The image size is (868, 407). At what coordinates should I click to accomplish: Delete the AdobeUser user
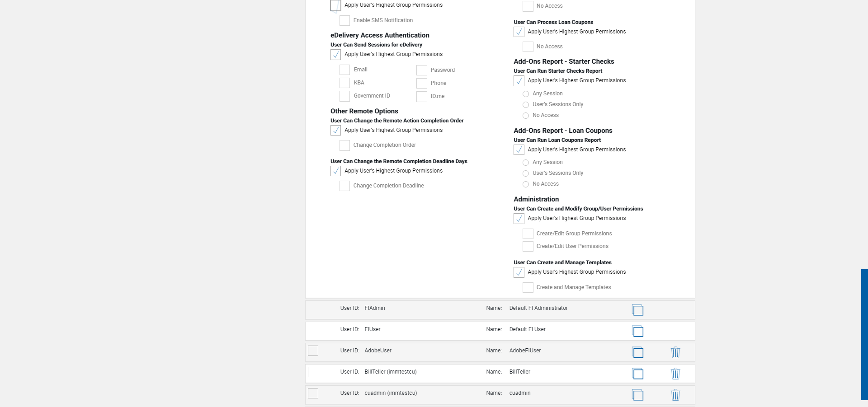click(675, 352)
